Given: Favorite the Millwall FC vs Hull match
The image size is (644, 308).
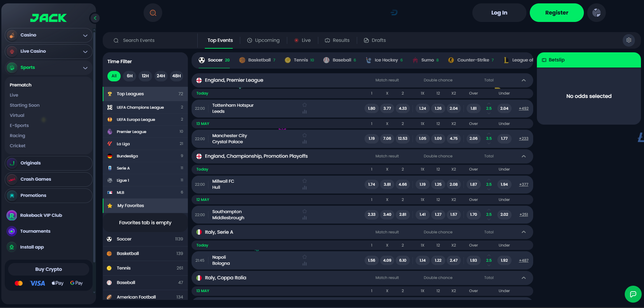Looking at the screenshot, I should (x=304, y=181).
